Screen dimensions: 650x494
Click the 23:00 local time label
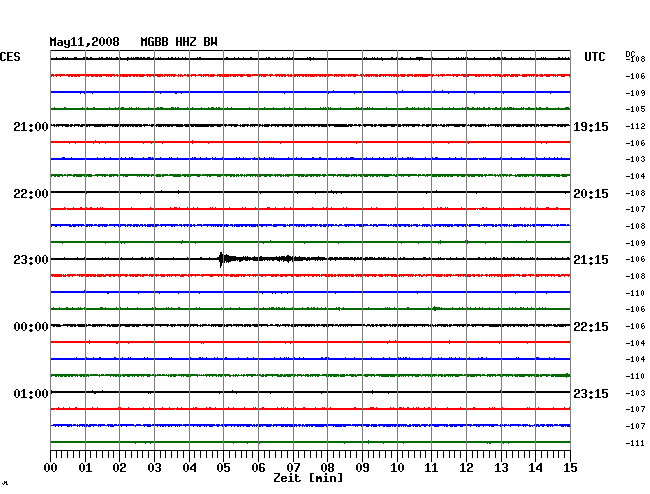[31, 260]
